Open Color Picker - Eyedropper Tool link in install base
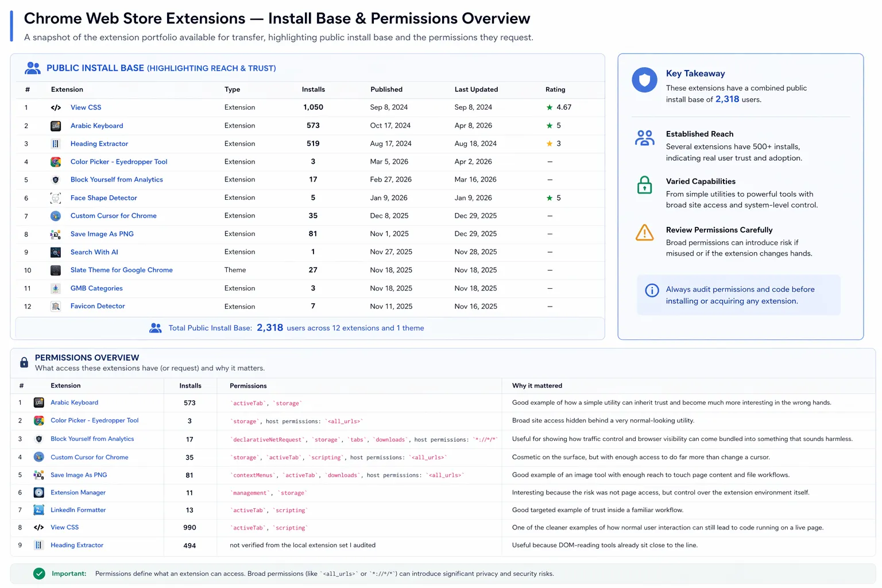Image resolution: width=882 pixels, height=588 pixels. (x=119, y=162)
